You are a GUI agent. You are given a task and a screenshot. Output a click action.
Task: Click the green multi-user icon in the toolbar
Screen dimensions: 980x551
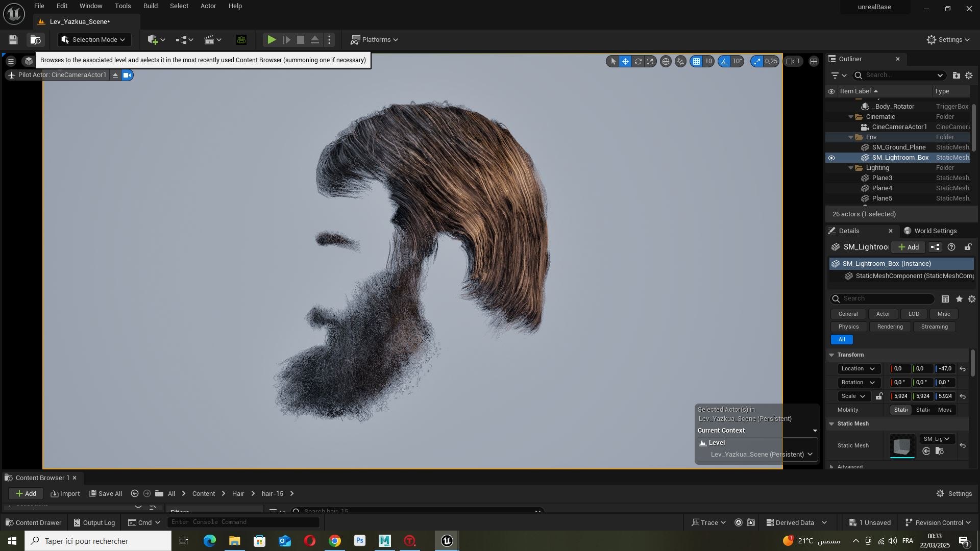pyautogui.click(x=241, y=40)
